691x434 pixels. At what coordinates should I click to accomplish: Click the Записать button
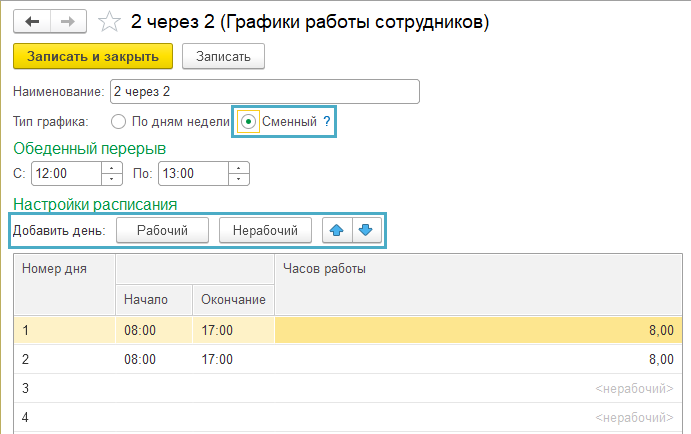tap(223, 56)
